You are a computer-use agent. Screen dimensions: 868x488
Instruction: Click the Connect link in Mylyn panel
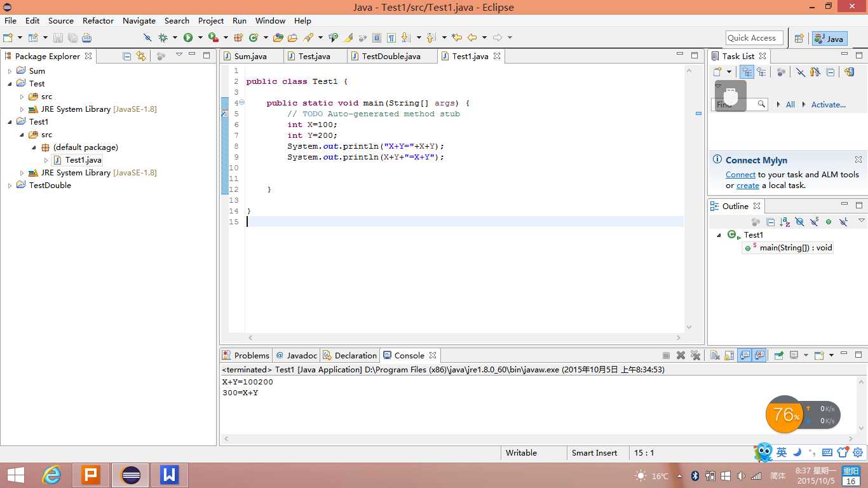click(x=740, y=175)
